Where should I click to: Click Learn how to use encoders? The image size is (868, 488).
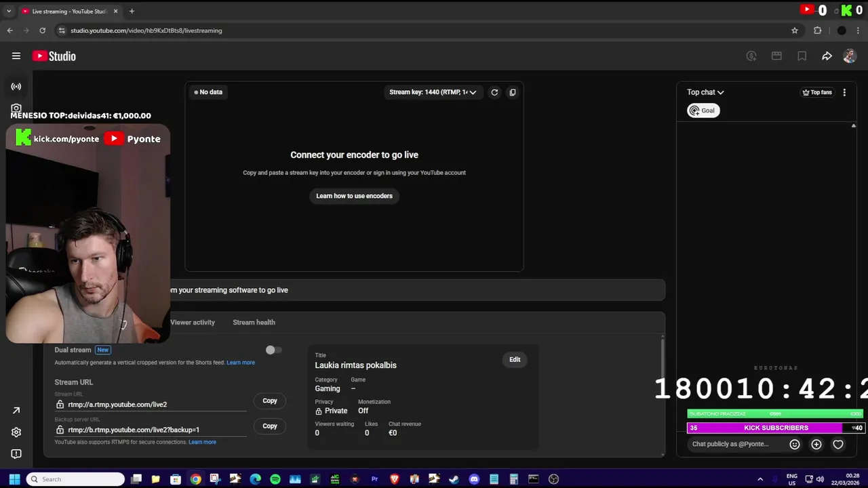(x=354, y=196)
